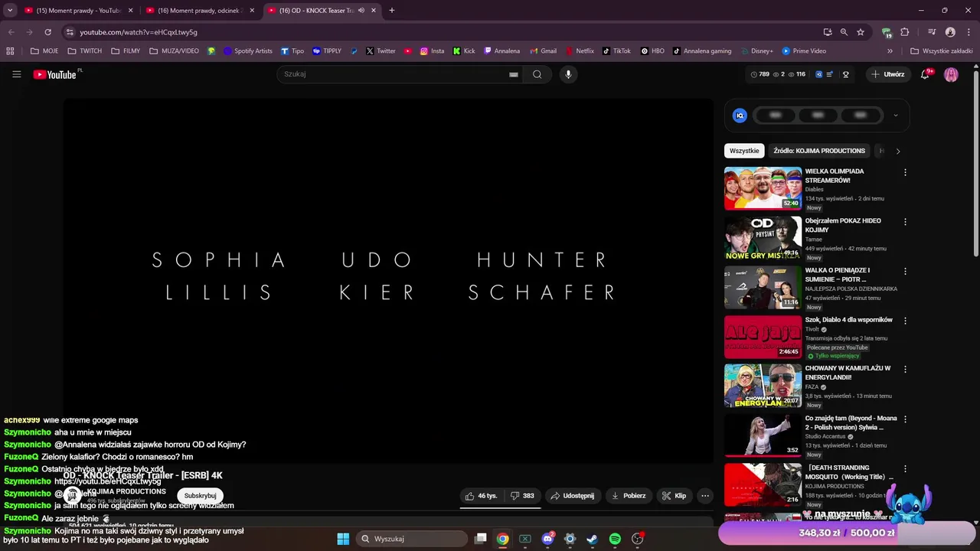Open the TWITCH bookmarks folder
Image resolution: width=980 pixels, height=551 pixels.
pyautogui.click(x=85, y=51)
